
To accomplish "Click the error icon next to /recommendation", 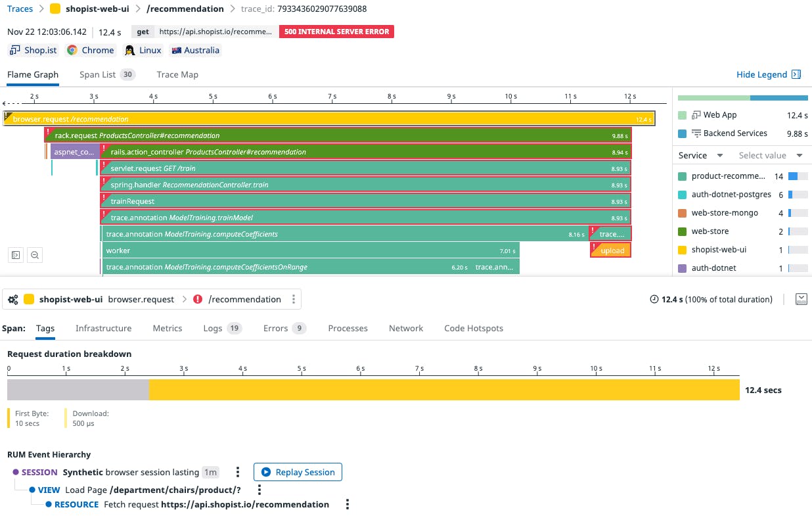I will coord(198,299).
